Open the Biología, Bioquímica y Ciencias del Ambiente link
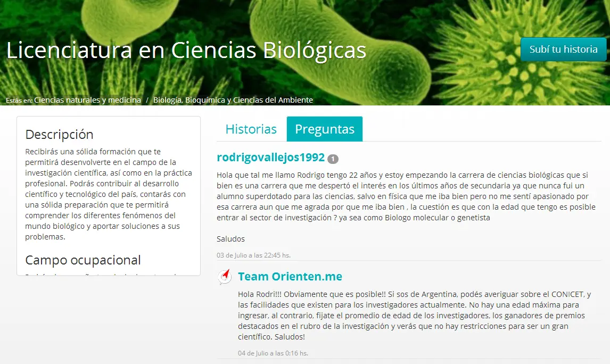The width and height of the screenshot is (610, 364). pos(233,100)
